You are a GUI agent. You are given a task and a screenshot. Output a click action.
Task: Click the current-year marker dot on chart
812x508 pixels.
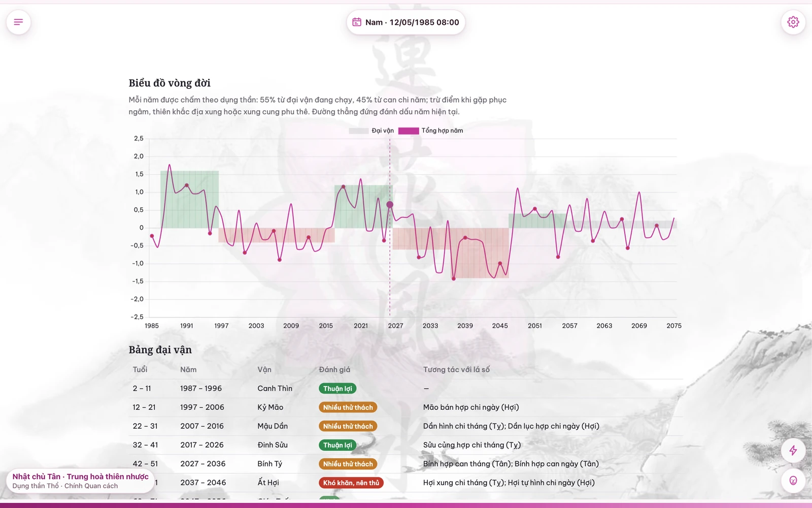coord(390,205)
